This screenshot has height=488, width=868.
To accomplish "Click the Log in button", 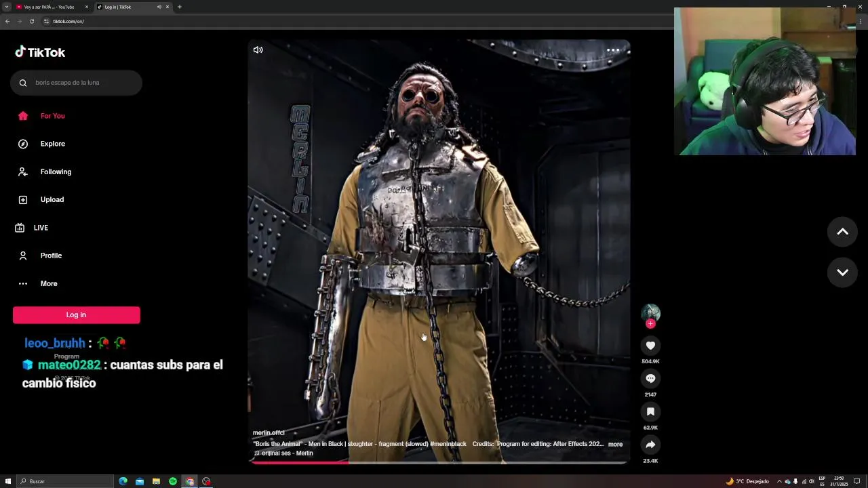I will pyautogui.click(x=76, y=314).
